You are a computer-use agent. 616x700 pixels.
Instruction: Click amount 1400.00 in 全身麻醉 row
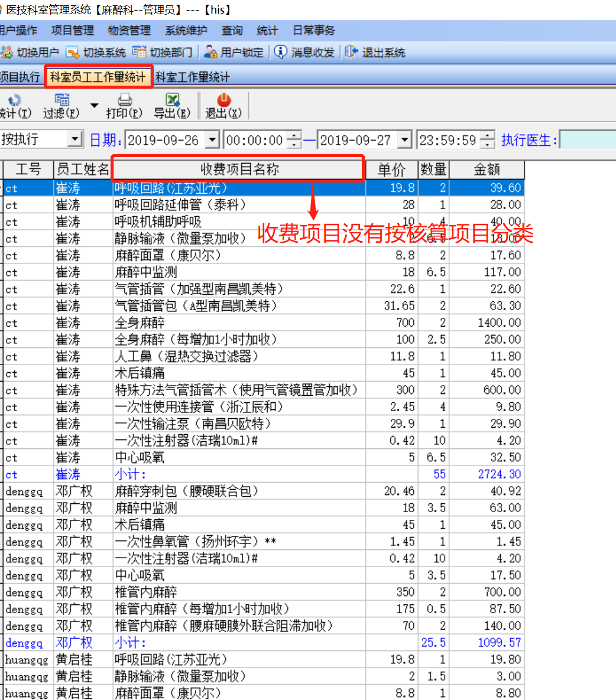pos(499,323)
